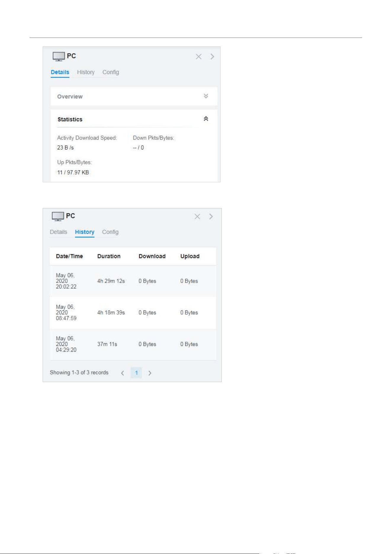Click the 23 B /s download speed value
Viewport: 392px width, 554px height.
(x=65, y=147)
